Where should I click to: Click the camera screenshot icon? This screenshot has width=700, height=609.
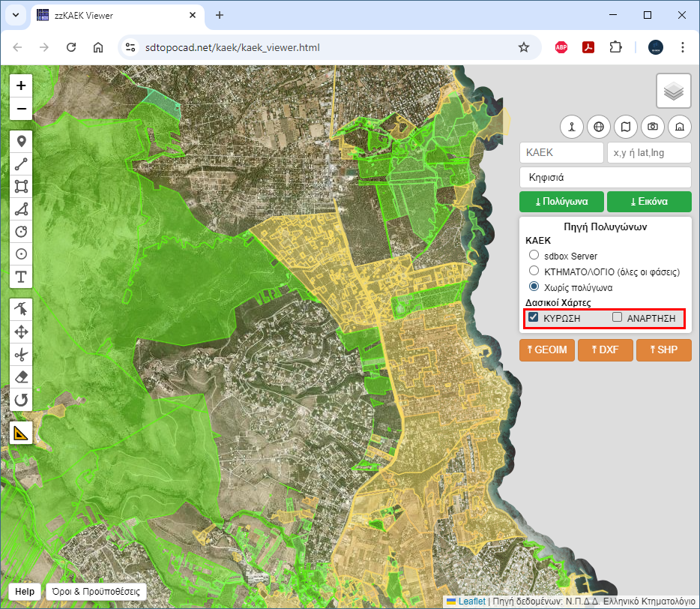point(653,127)
